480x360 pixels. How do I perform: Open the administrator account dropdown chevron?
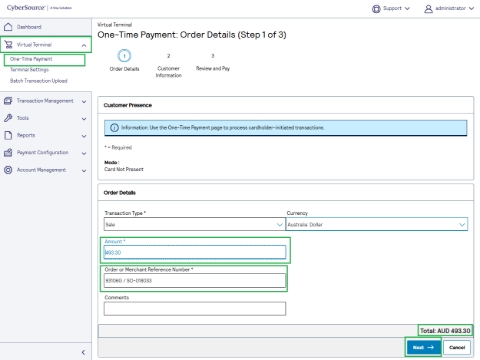point(471,9)
